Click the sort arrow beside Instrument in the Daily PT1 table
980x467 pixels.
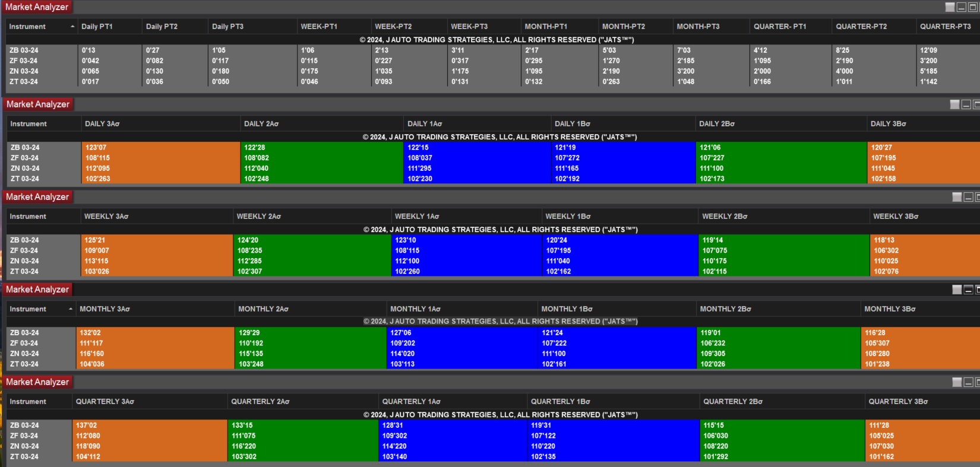[72, 27]
